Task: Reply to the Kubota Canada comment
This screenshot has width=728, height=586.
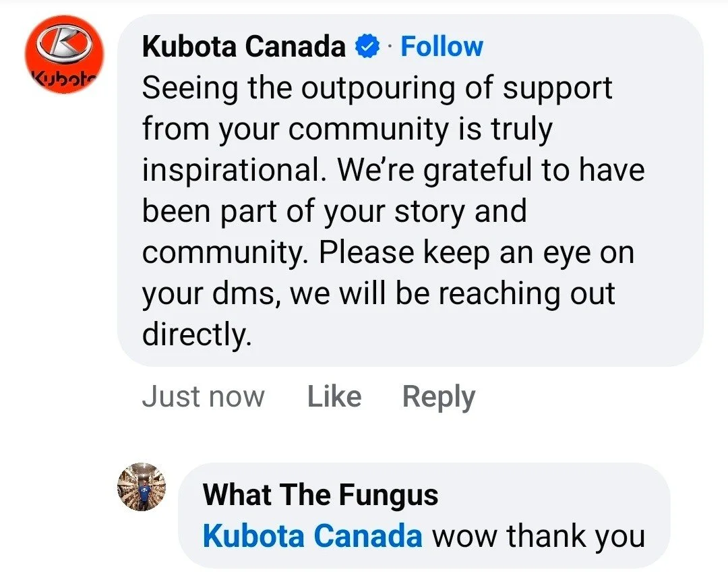Action: pyautogui.click(x=439, y=398)
